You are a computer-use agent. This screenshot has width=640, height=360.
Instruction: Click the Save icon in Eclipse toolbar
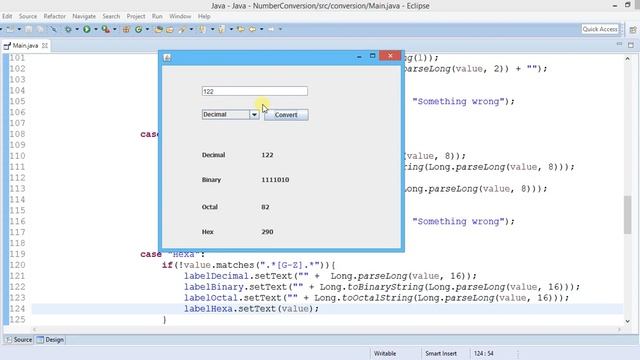29,29
